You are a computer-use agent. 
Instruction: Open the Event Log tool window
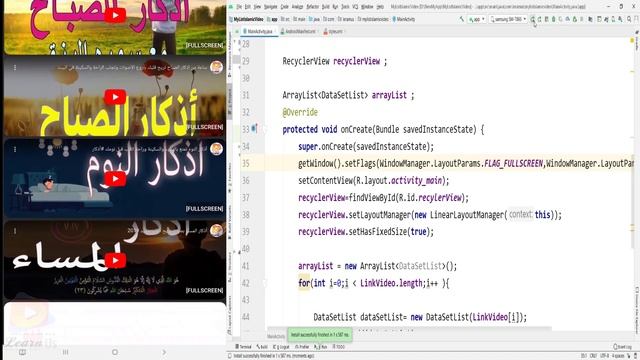pos(622,347)
